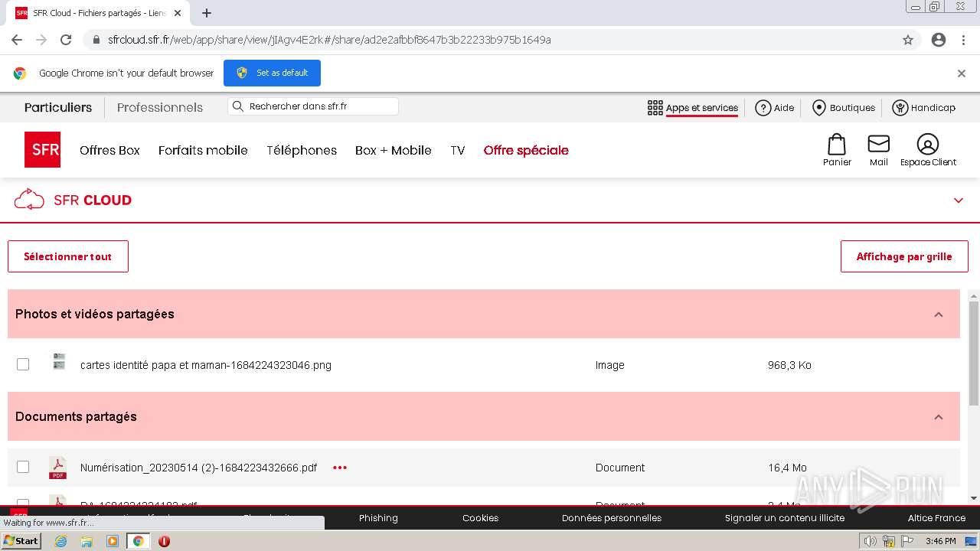The width and height of the screenshot is (980, 551).
Task: Expand the SFR Cloud header chevron
Action: click(959, 201)
